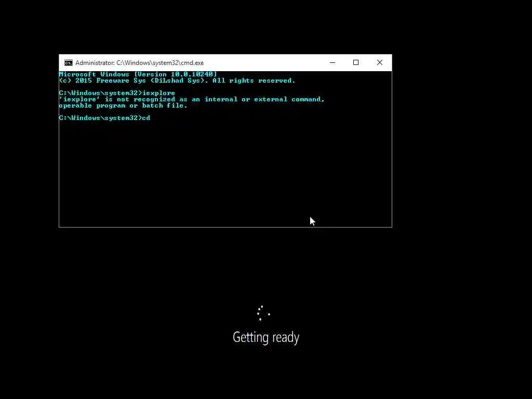The height and width of the screenshot is (399, 532).
Task: Click the 'Getting ready' text
Action: click(x=266, y=337)
